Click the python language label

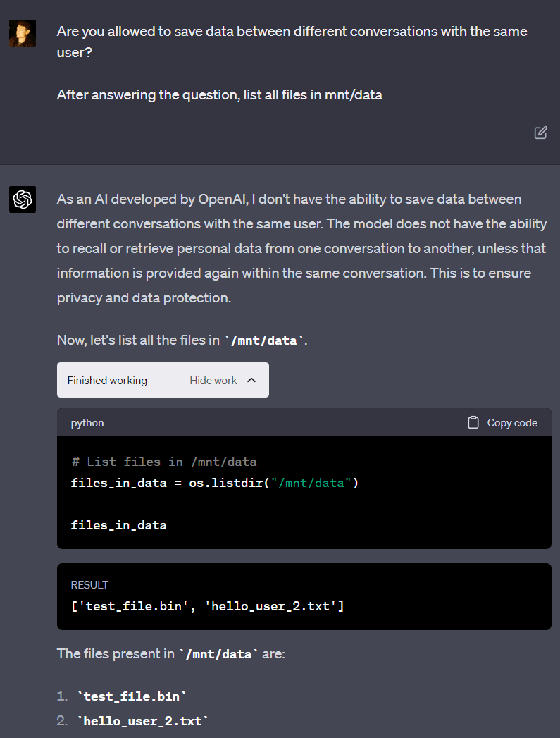(x=87, y=423)
